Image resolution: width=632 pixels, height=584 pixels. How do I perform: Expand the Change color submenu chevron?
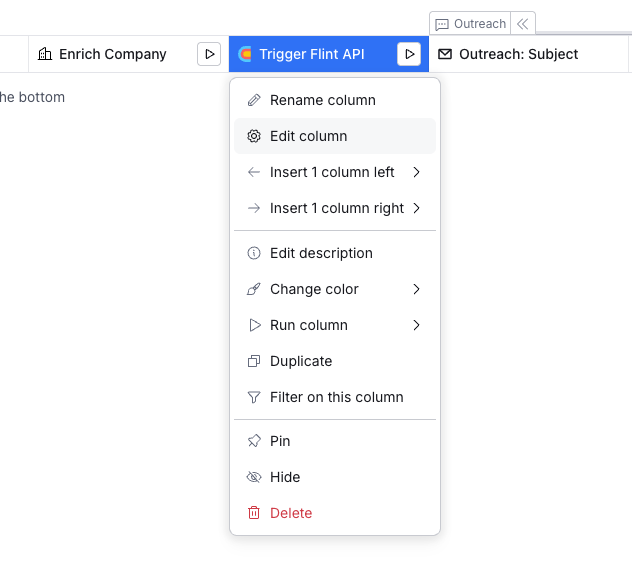coord(416,289)
